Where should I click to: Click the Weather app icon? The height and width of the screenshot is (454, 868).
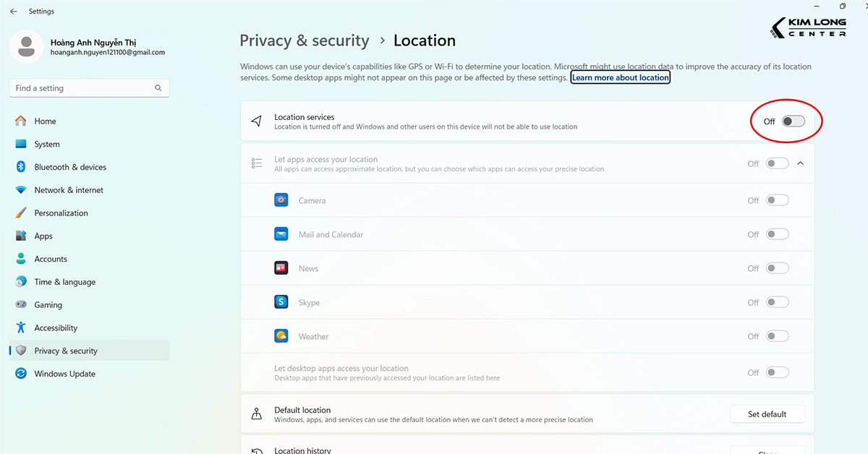click(281, 336)
